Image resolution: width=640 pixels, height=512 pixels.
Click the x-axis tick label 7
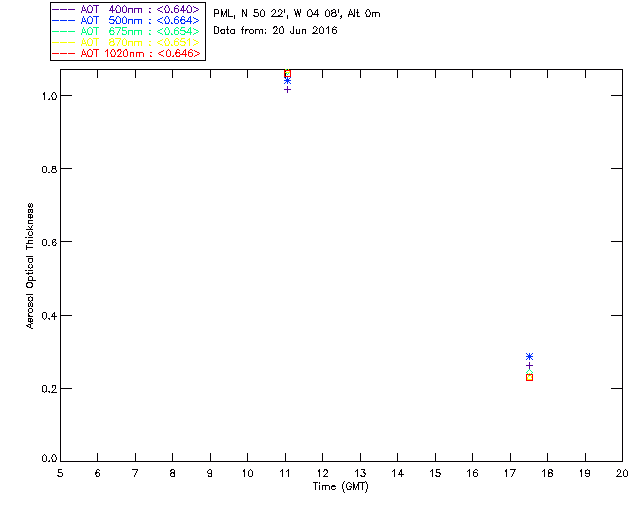tap(135, 473)
